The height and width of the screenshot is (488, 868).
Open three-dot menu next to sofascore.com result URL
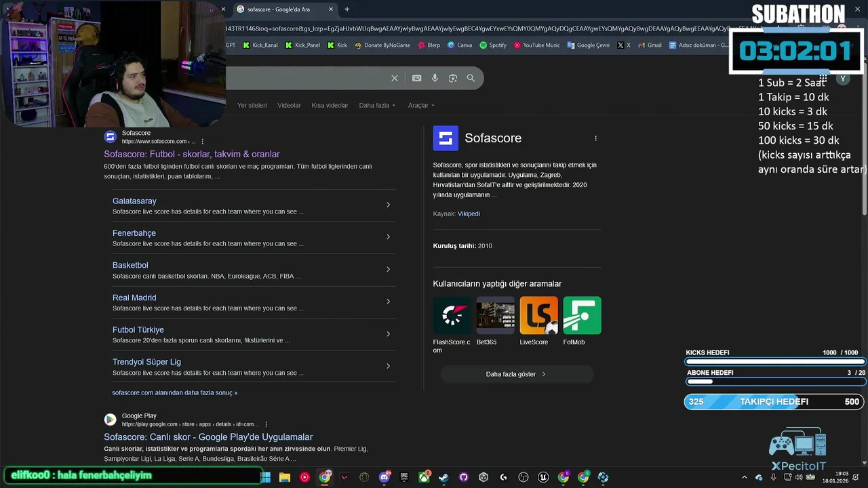(x=202, y=142)
